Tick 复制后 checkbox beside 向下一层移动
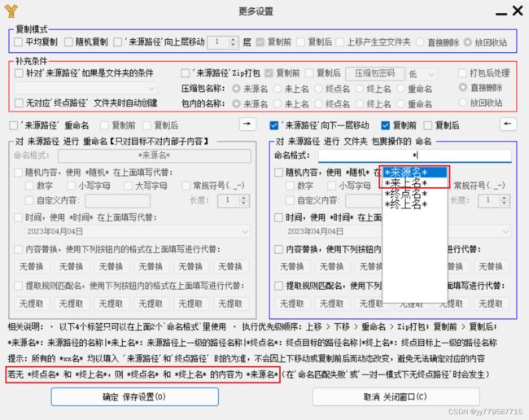The height and width of the screenshot is (420, 529). point(428,125)
